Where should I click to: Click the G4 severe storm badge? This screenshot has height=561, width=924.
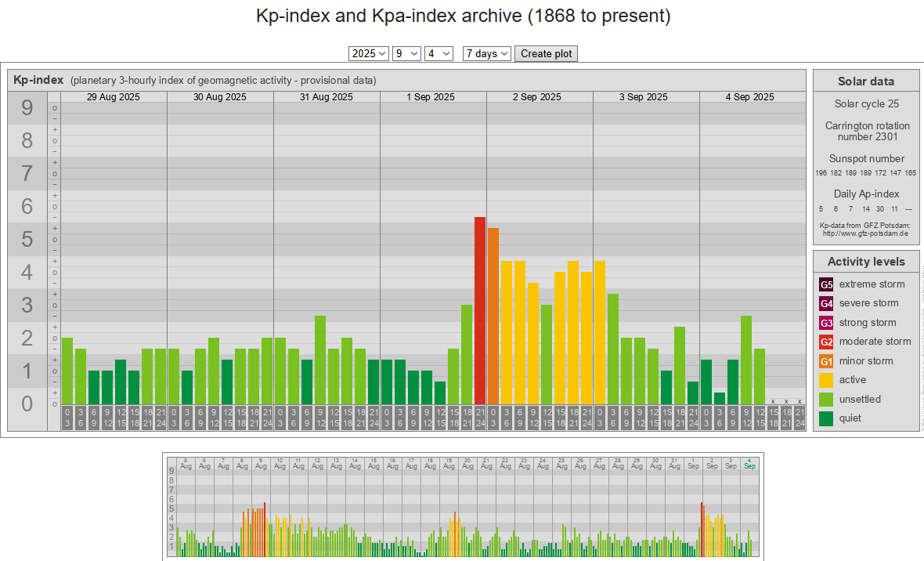tap(826, 303)
